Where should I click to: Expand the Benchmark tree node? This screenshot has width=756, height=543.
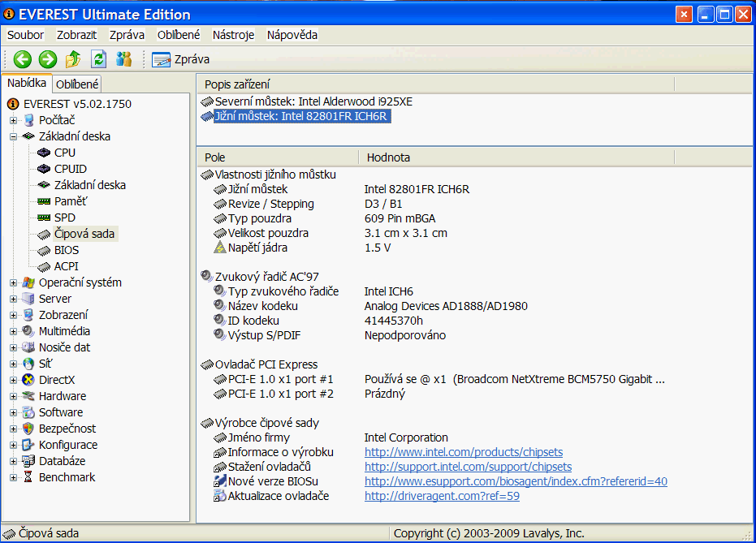(13, 477)
